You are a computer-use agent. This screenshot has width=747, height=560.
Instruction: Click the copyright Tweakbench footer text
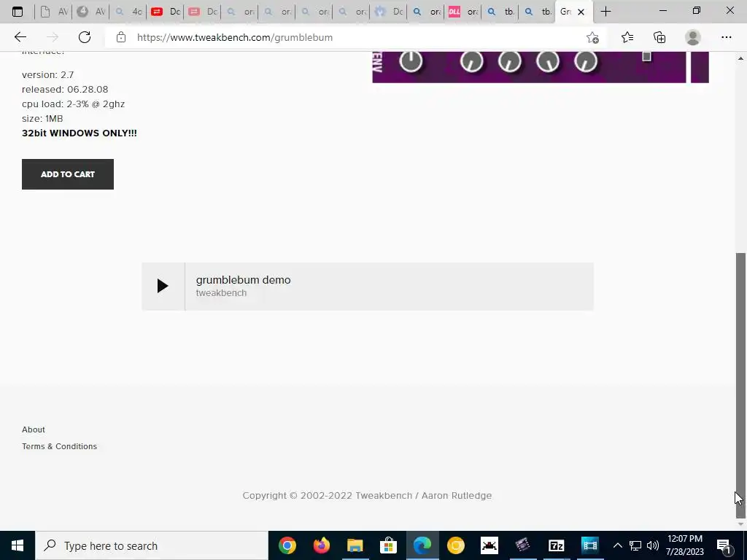tap(367, 496)
